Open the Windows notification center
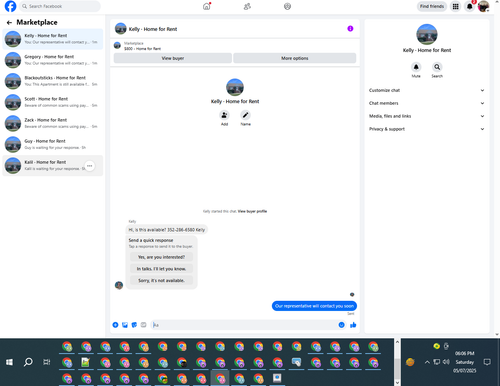Viewport: 500px width, 386px height. 487,362
